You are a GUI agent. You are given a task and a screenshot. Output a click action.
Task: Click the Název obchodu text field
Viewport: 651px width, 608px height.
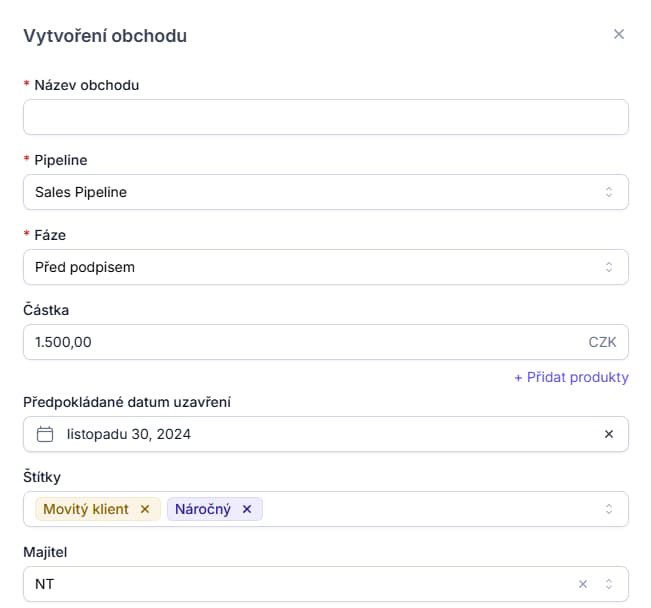point(325,117)
